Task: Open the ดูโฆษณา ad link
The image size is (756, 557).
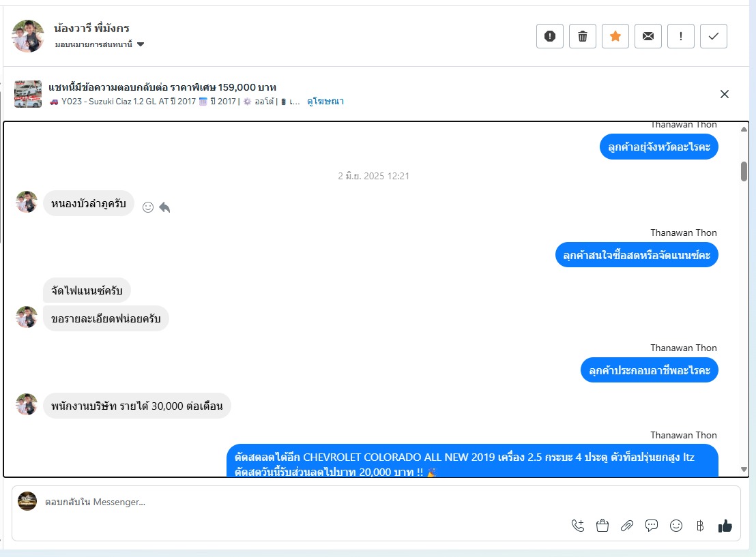Action: coord(325,101)
